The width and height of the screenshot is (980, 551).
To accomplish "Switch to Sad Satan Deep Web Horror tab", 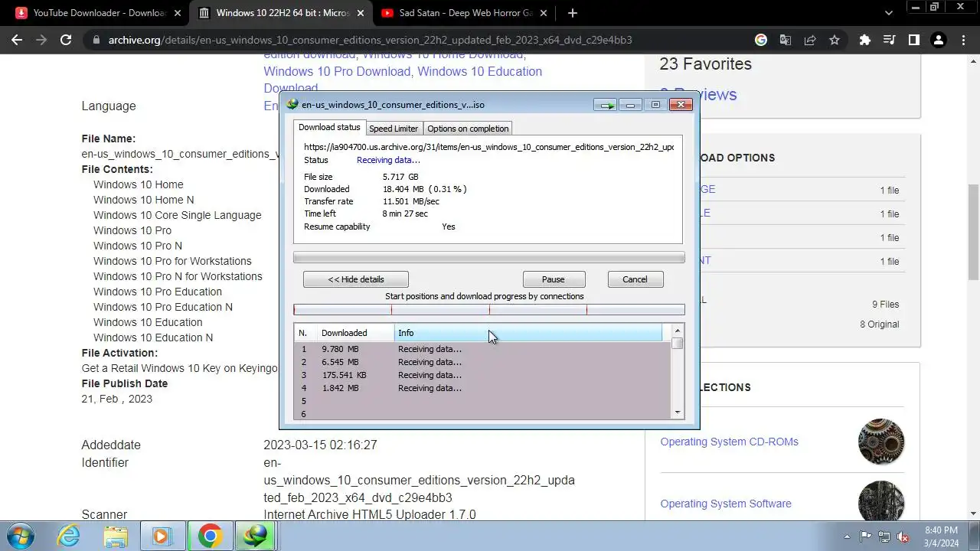I will click(465, 13).
